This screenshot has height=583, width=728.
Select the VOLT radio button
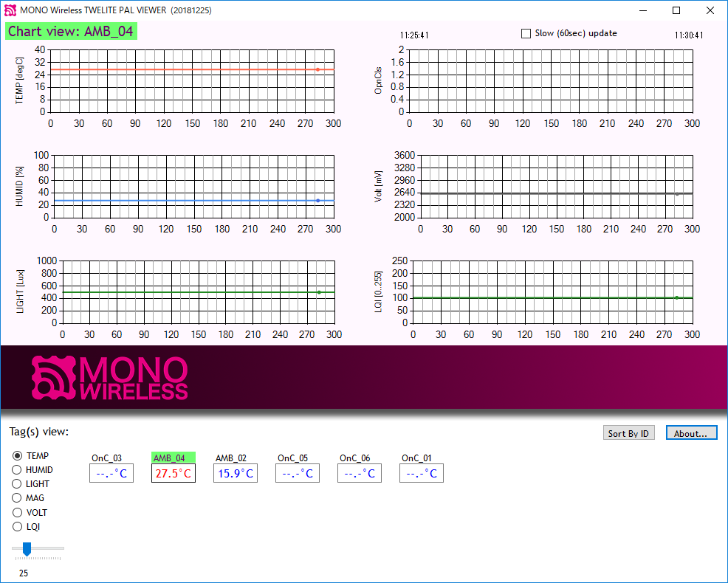17,512
